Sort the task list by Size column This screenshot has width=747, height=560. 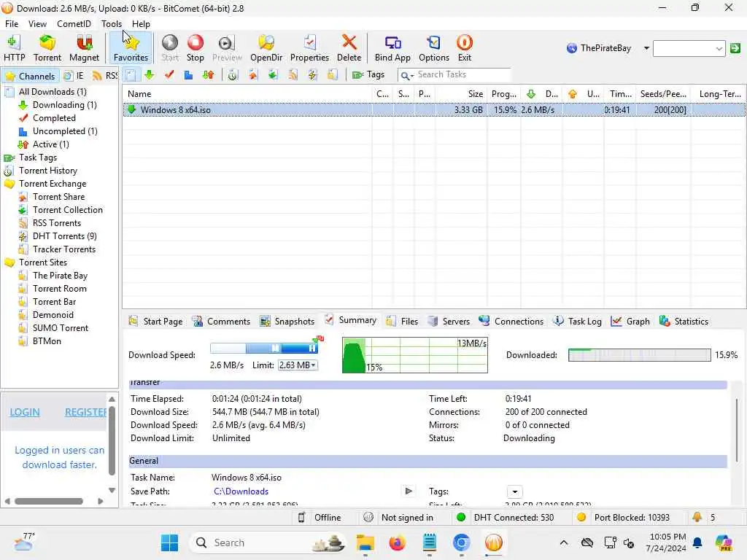tap(461, 94)
